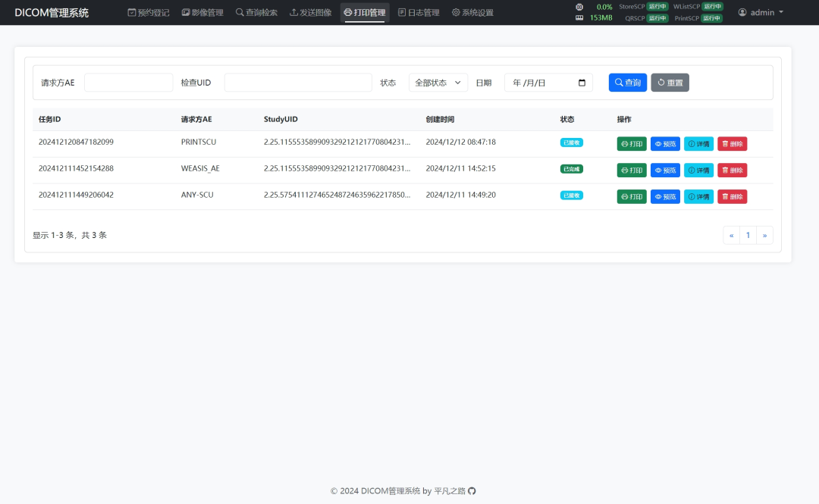Image resolution: width=819 pixels, height=504 pixels.
Task: Go to 影像管理 tab
Action: 202,13
